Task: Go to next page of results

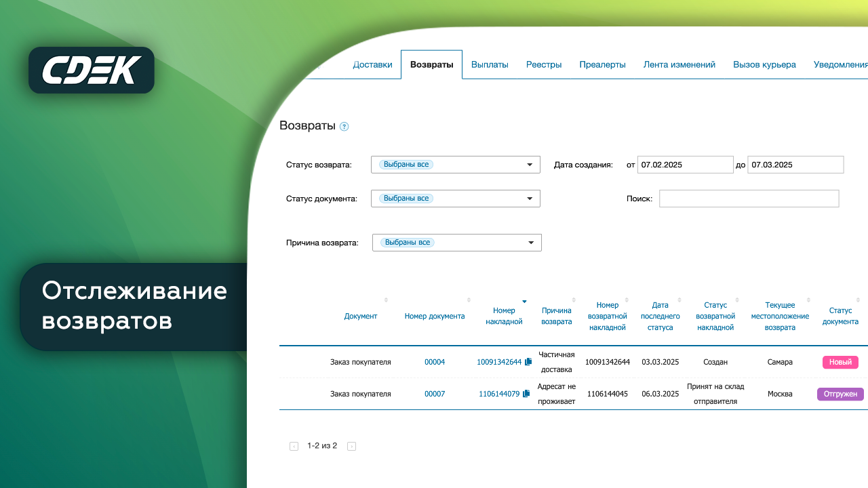Action: [x=351, y=446]
